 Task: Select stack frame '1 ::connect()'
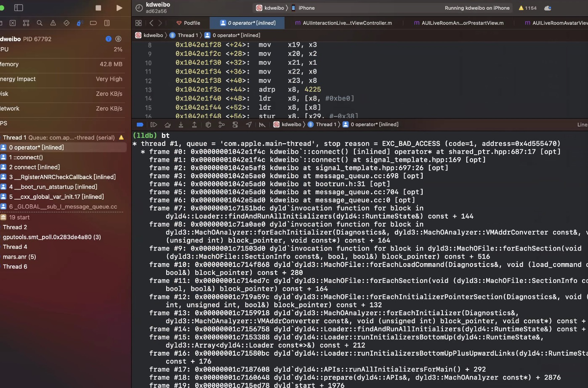coord(63,157)
